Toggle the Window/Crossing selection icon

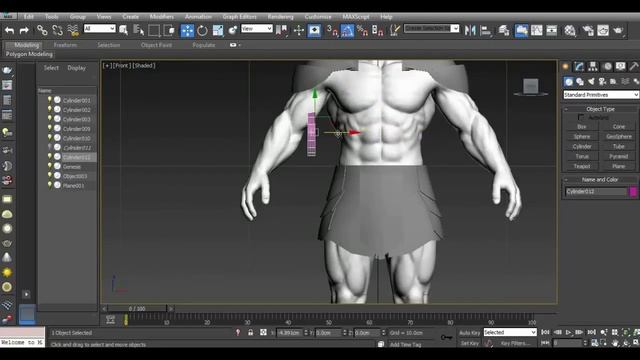[x=169, y=30]
